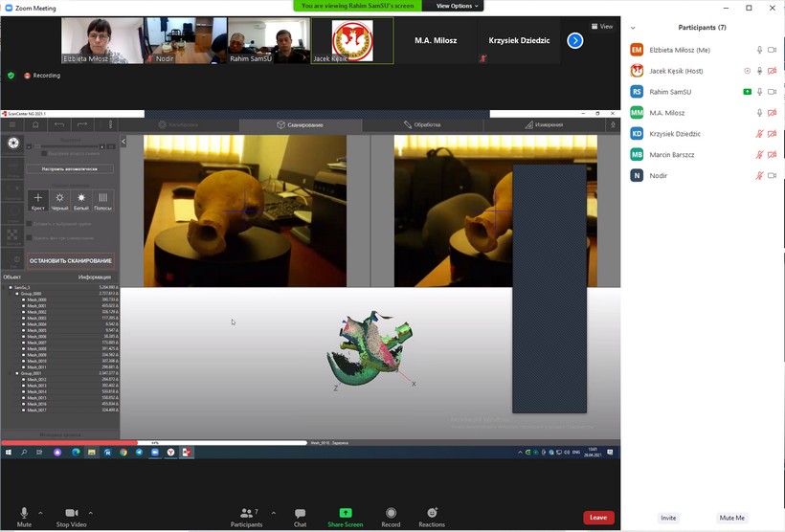This screenshot has width=785, height=532.
Task: Switch to the Обработка tab
Action: (x=422, y=124)
